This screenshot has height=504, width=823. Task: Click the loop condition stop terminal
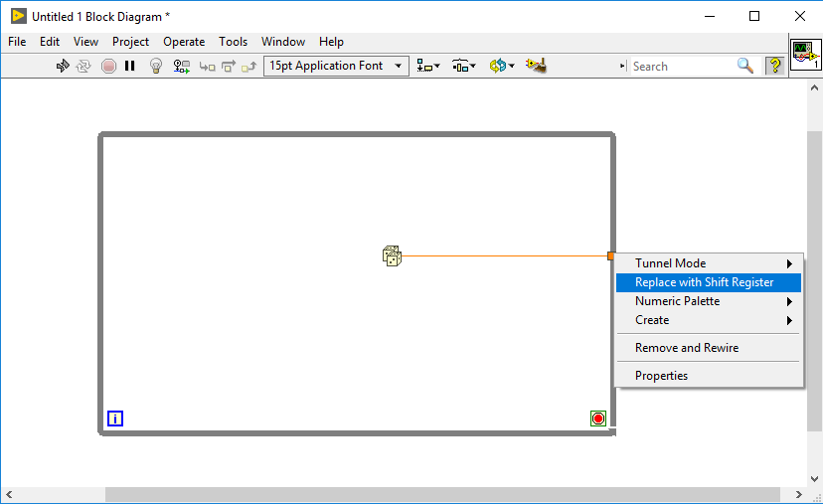click(598, 419)
